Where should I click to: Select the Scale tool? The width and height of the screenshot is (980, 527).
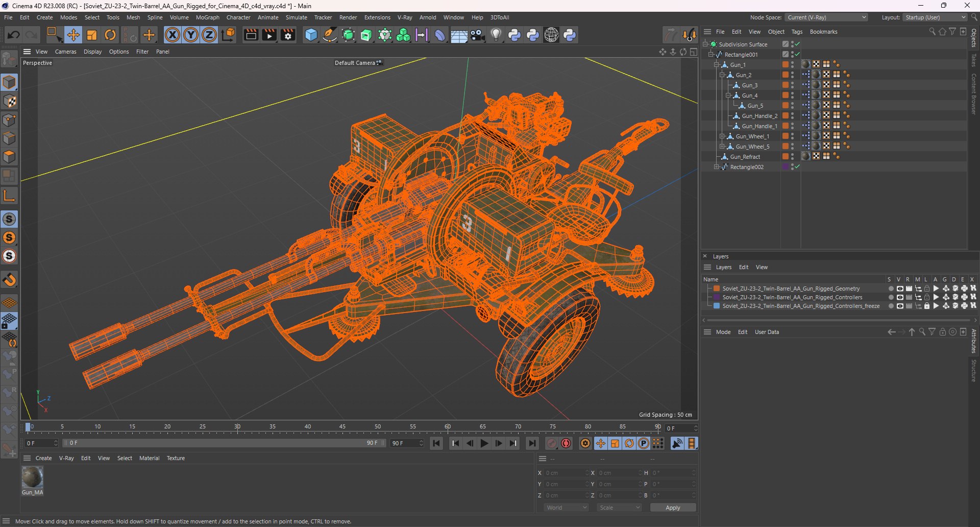pyautogui.click(x=92, y=35)
